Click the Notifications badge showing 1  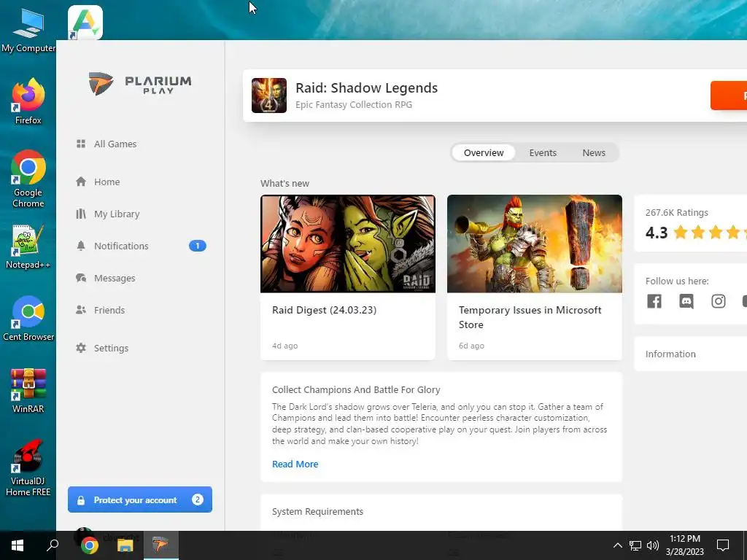click(x=197, y=246)
